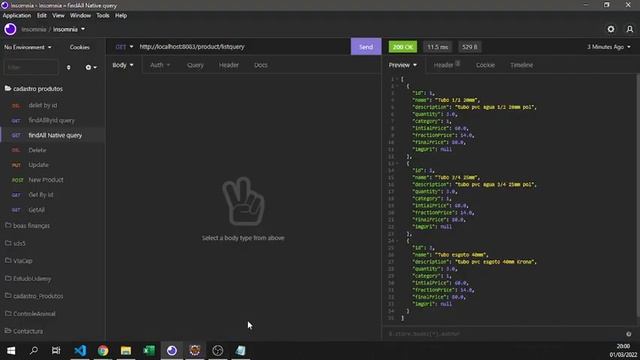The image size is (640, 360).
Task: Open the Window menu
Action: [80, 16]
